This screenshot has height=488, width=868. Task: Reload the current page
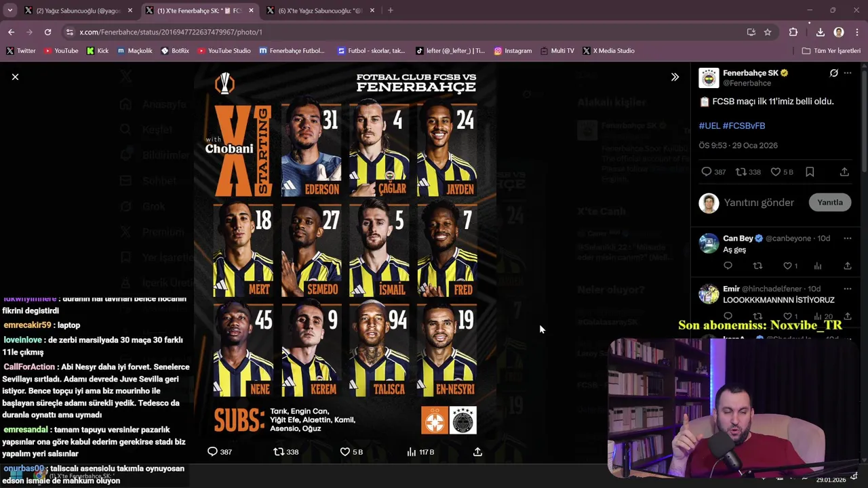[47, 32]
